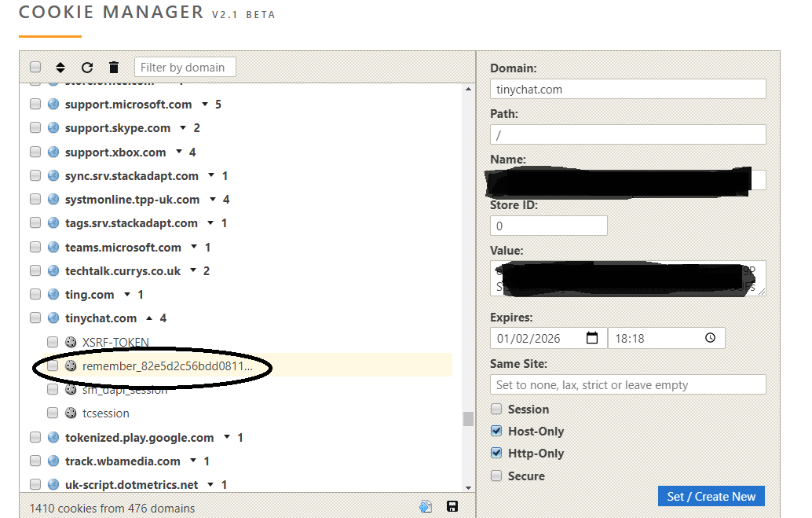Expand tokenized.play.google.com cookie list arrow

click(227, 437)
